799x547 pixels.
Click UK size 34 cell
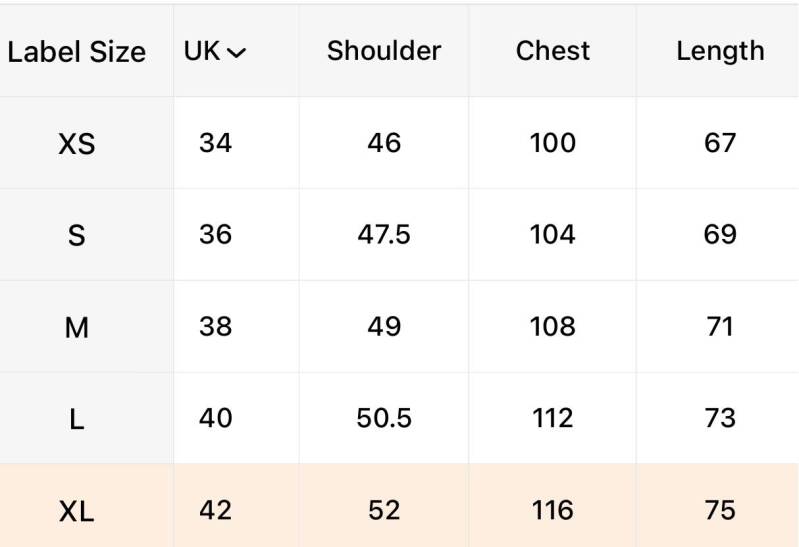click(215, 143)
